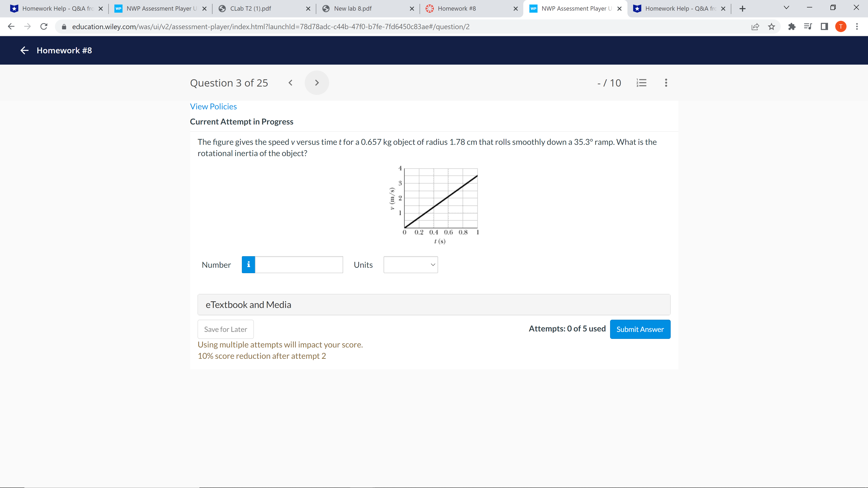
Task: Click the Submit Answer button
Action: tap(640, 329)
